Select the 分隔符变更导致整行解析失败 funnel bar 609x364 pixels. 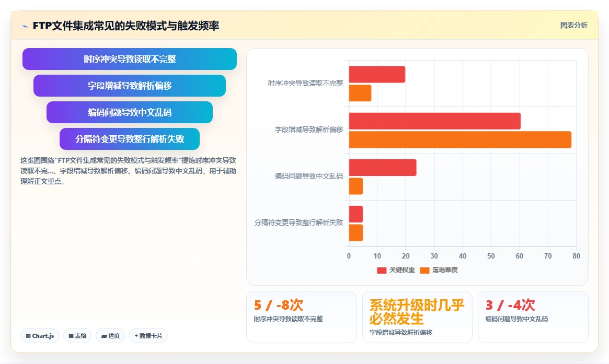point(129,139)
